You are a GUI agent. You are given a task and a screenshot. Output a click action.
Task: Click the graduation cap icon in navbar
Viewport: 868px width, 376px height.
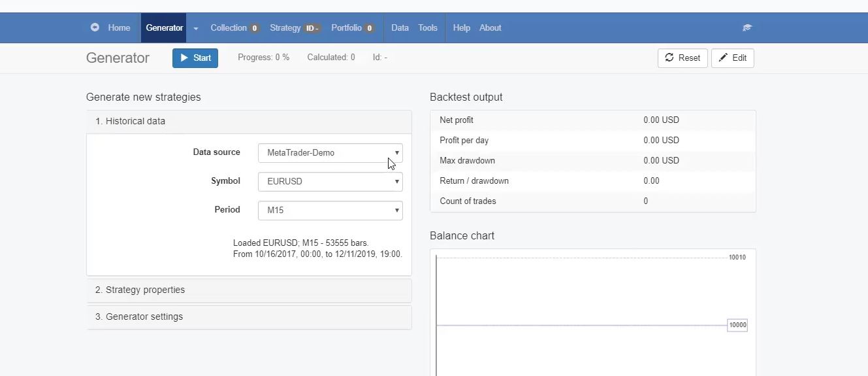point(747,28)
